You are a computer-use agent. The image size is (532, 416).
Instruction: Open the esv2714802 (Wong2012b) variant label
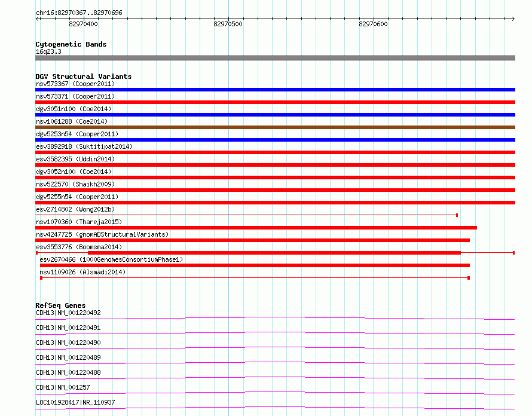pos(75,209)
